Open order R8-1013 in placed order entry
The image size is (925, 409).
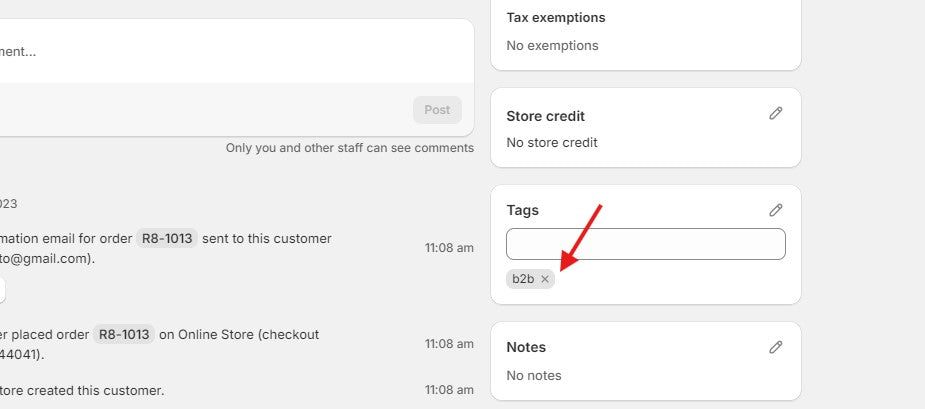pyautogui.click(x=124, y=335)
